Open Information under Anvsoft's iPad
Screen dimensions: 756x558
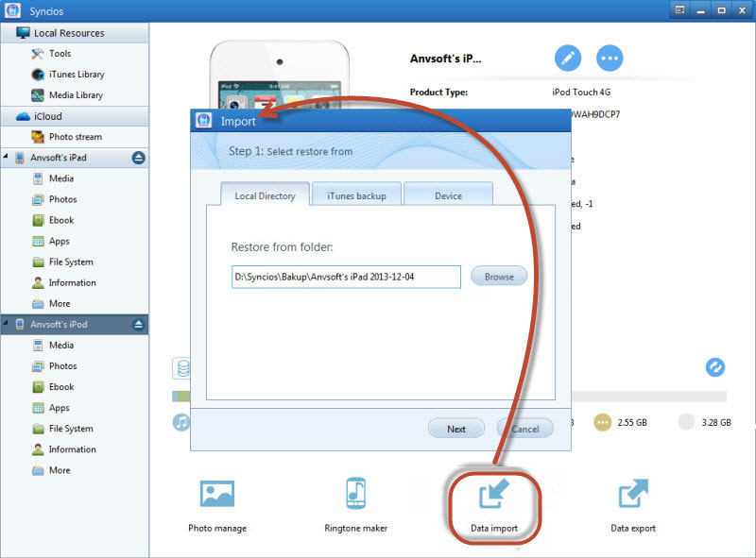[64, 282]
